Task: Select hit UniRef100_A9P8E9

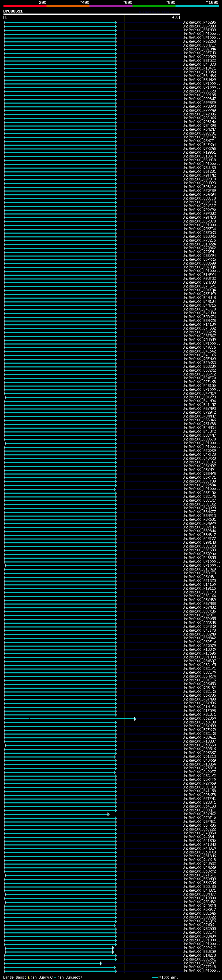Action: coord(199,103)
